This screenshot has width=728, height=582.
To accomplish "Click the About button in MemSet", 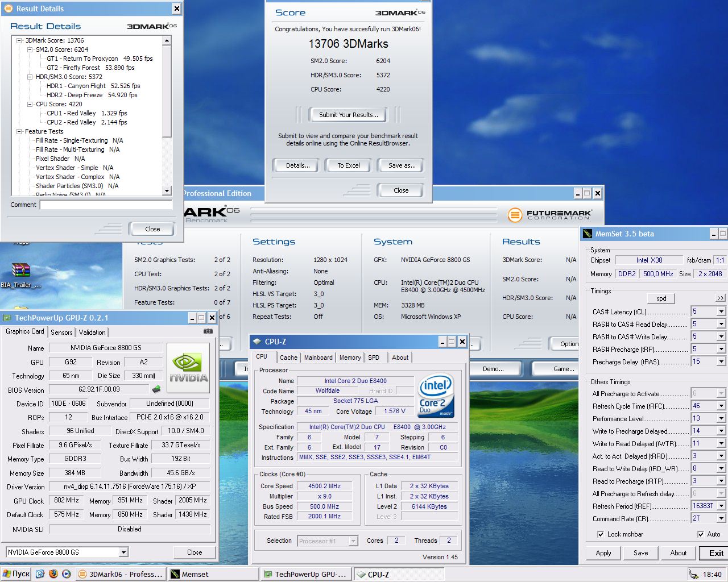I will (x=679, y=553).
